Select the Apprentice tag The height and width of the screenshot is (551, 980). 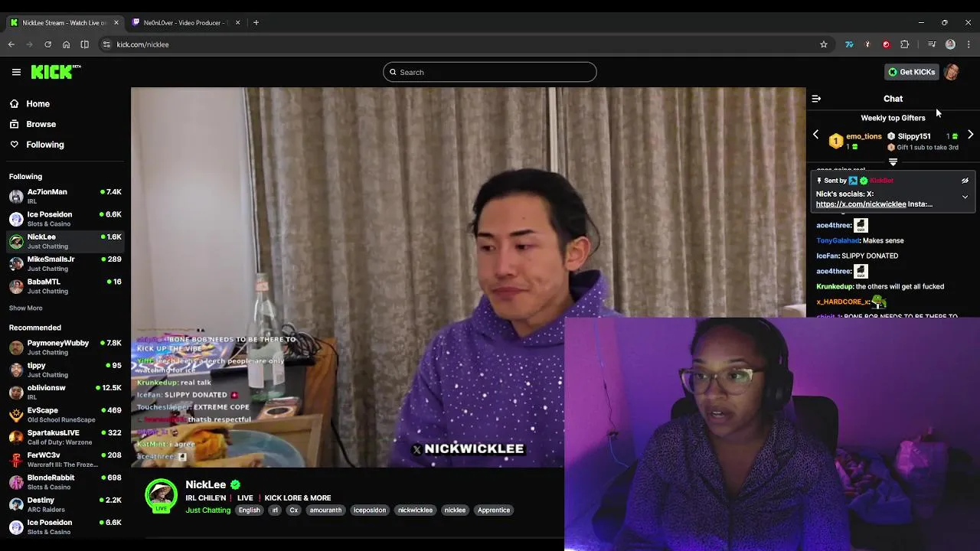(494, 510)
